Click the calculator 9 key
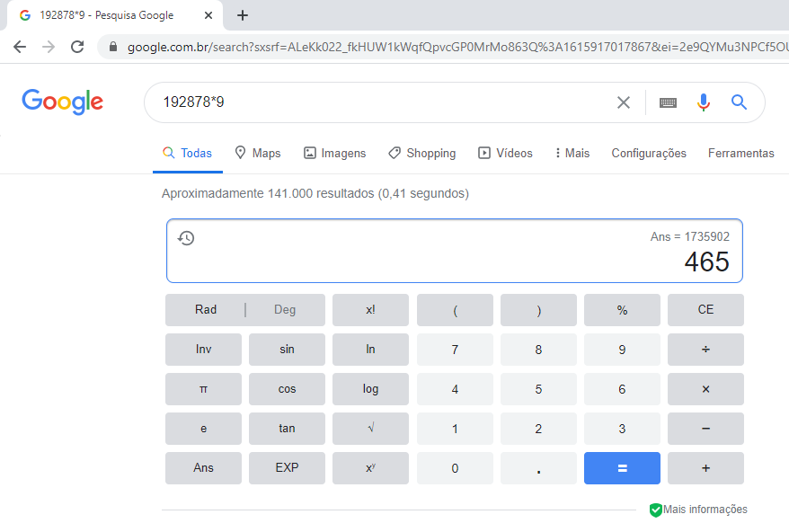The image size is (789, 532). 622,350
